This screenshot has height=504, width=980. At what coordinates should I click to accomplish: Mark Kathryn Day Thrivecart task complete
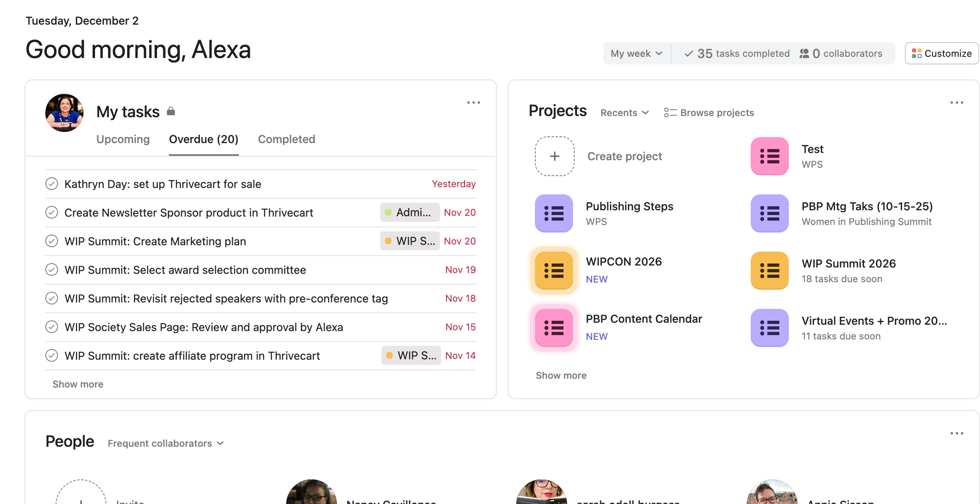point(51,184)
